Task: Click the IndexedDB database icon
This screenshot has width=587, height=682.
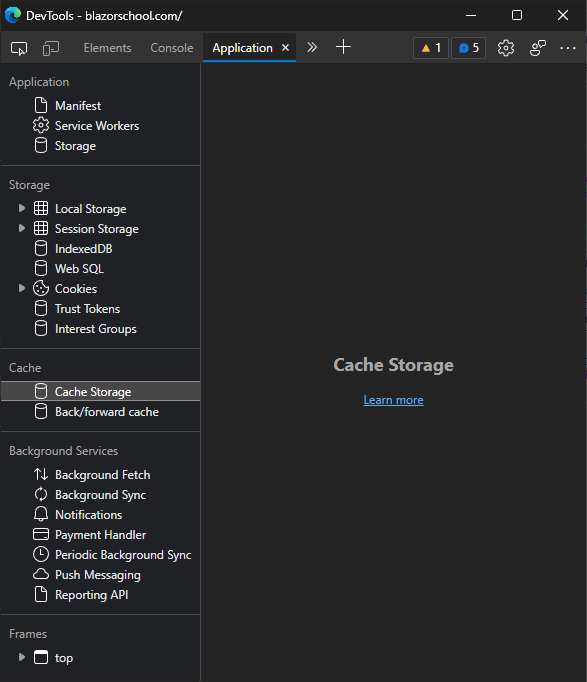Action: [x=41, y=248]
